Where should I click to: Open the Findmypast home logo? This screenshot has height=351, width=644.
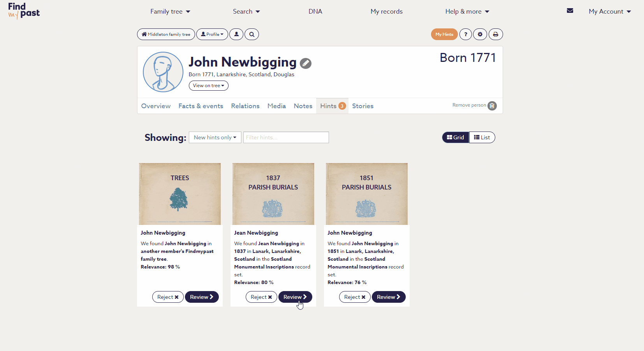(24, 11)
